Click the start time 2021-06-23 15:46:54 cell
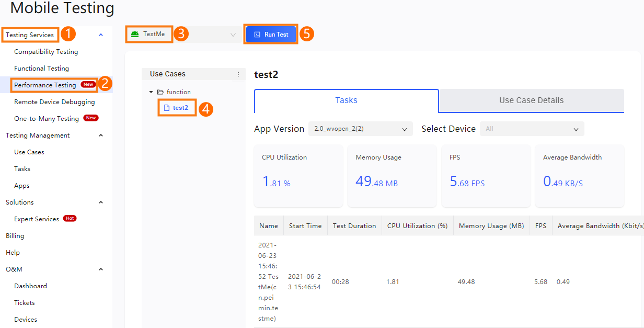644x328 pixels. coord(305,281)
